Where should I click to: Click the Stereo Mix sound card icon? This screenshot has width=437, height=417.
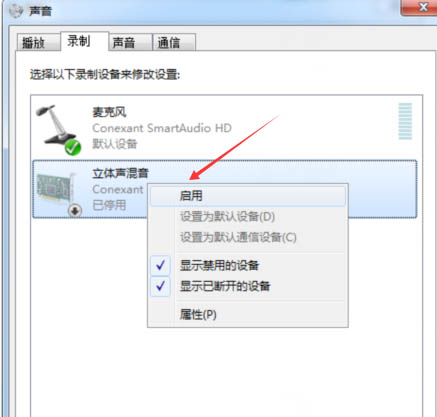[x=56, y=190]
